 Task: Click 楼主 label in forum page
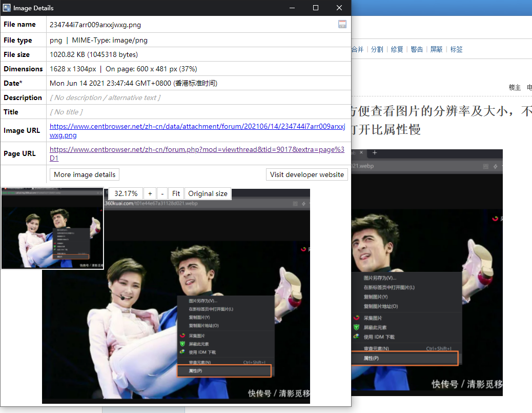[x=515, y=88]
